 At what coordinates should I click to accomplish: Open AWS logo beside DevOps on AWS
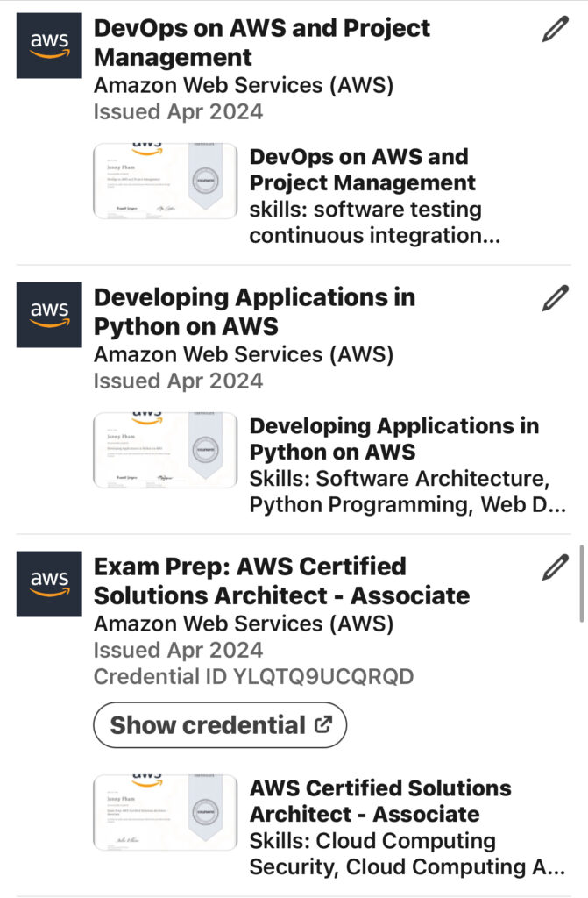(x=49, y=46)
